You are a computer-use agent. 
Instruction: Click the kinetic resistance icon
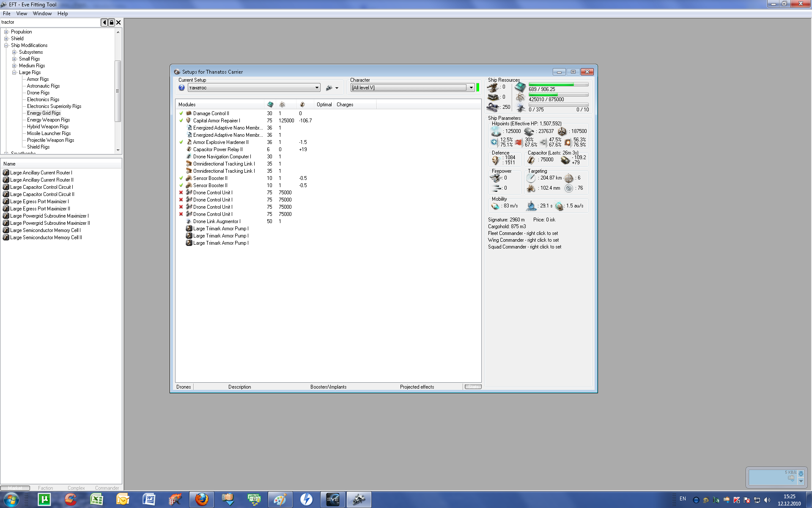543,142
